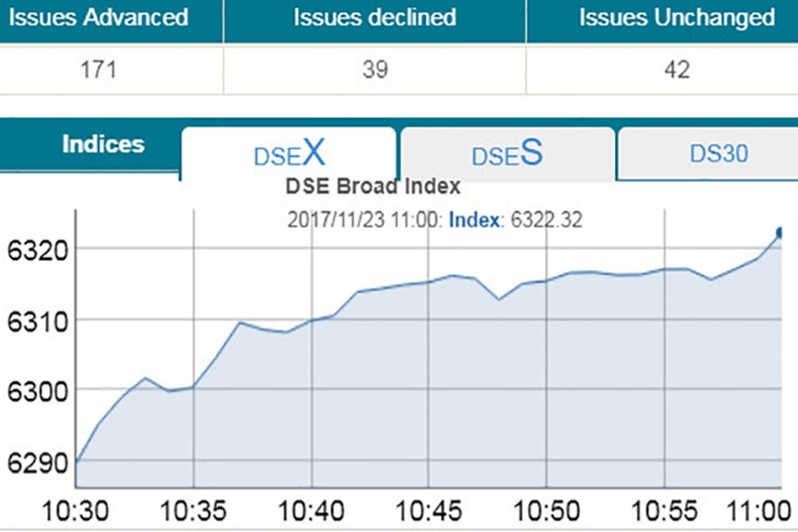Click the blue data point marker at 11:00
Viewport: 798px width, 532px height.
point(779,232)
